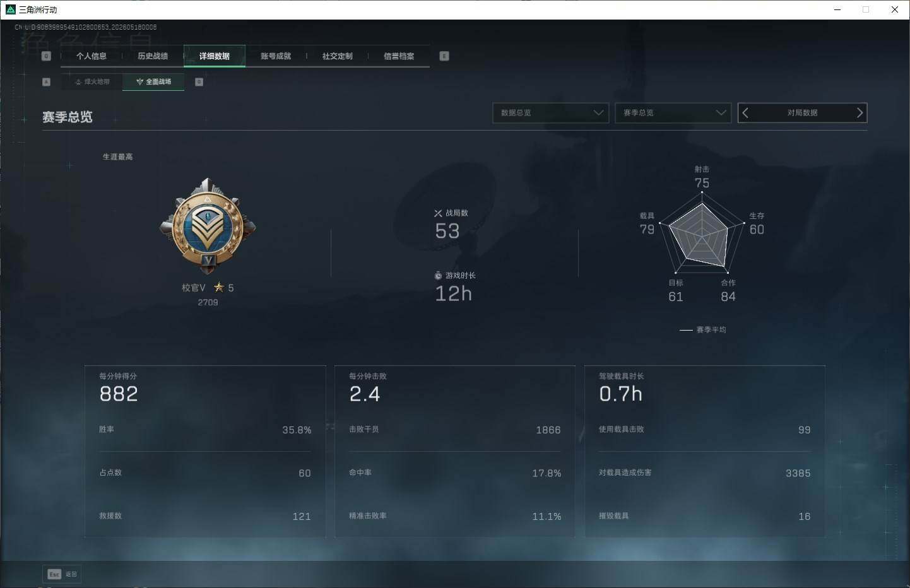910x588 pixels.
Task: Click the 载具 score on the radar
Action: [x=647, y=230]
